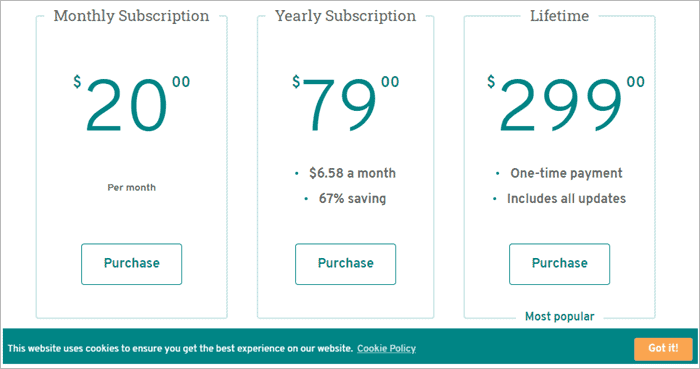This screenshot has height=369, width=700.
Task: Click the One-time payment bullet
Action: (x=566, y=173)
